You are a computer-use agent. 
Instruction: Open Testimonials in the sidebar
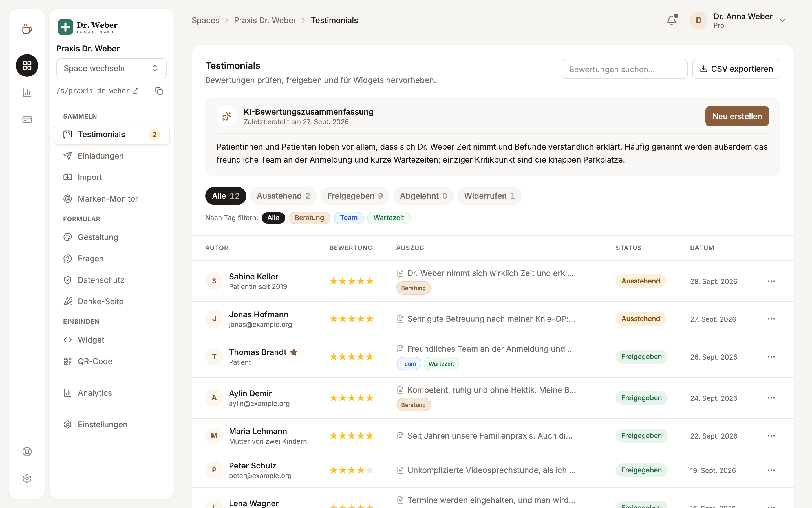111,134
